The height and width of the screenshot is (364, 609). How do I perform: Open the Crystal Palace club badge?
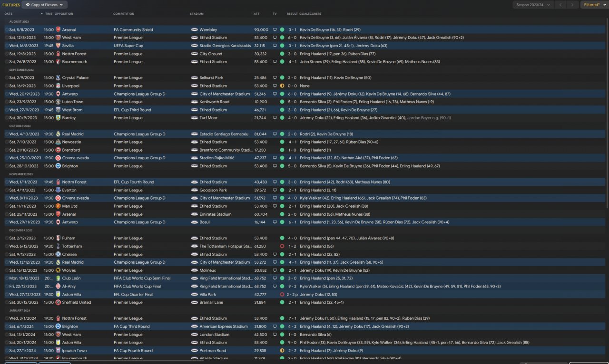(58, 77)
